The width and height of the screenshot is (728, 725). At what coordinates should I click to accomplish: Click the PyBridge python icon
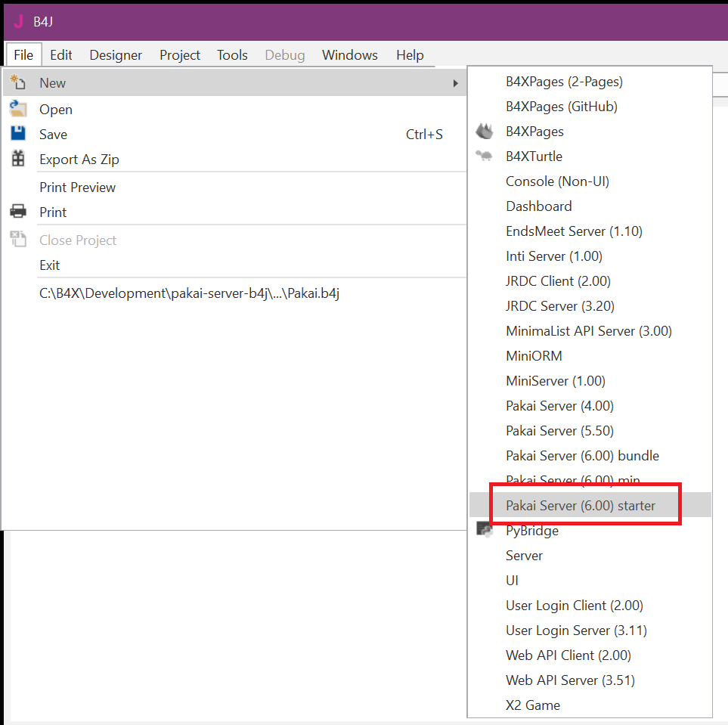click(x=485, y=529)
